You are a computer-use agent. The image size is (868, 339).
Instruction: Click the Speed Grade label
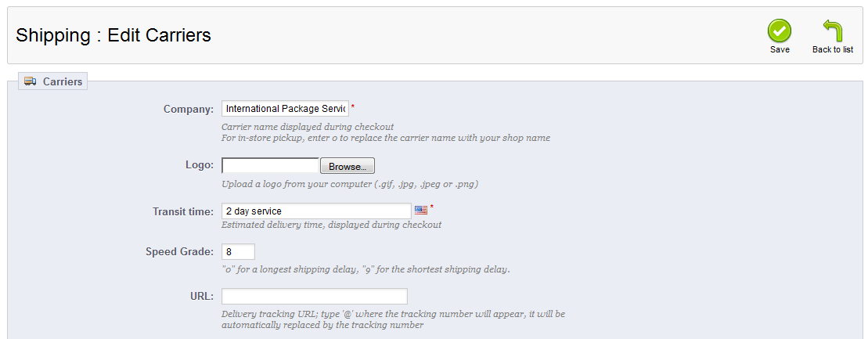[179, 251]
